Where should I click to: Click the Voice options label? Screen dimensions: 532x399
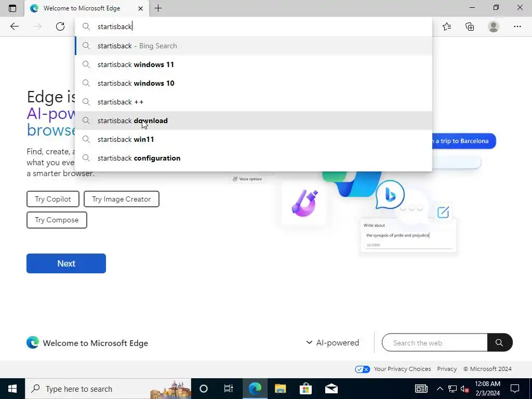click(250, 179)
